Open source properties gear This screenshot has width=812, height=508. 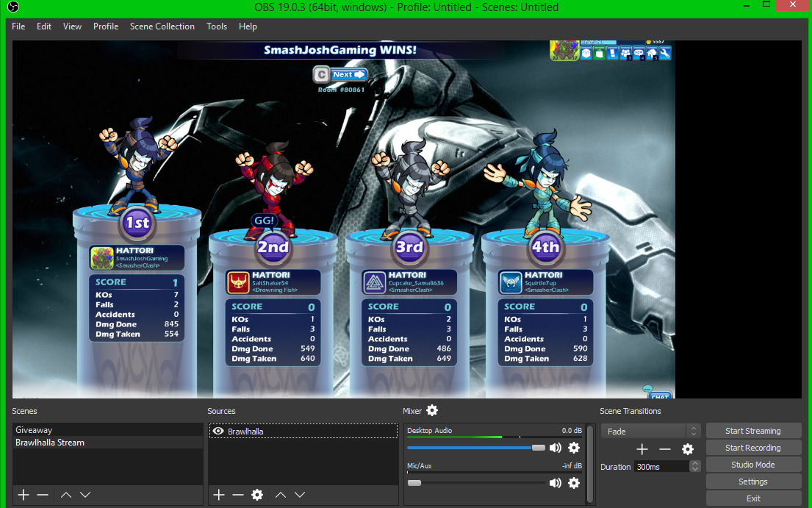click(x=257, y=495)
